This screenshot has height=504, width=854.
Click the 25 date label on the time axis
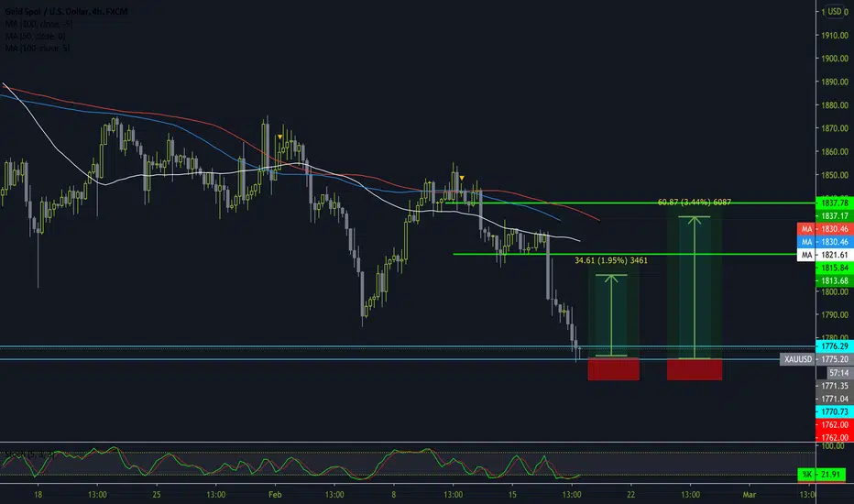pyautogui.click(x=157, y=495)
